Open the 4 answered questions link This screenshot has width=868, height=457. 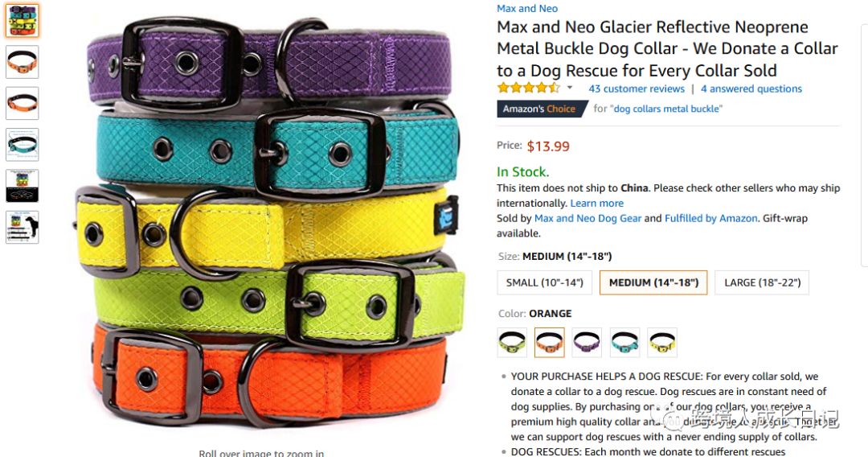click(x=751, y=89)
